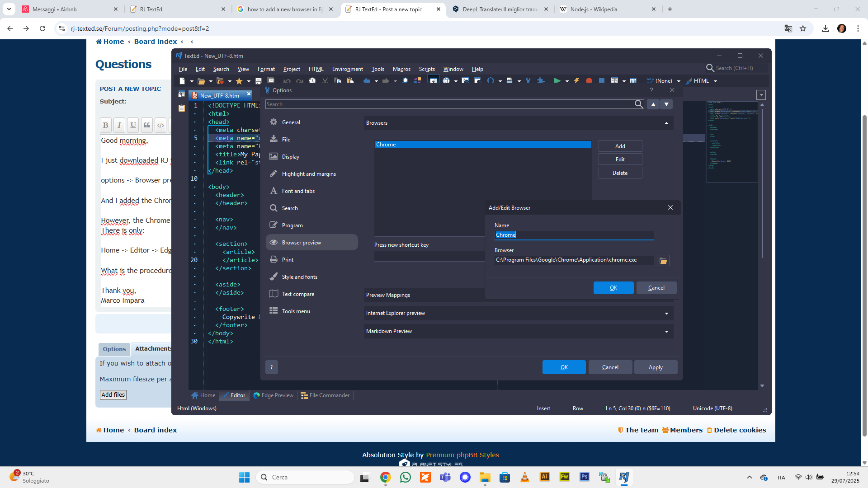Open the Tools menu in TextEd
Viewport: 868px width, 488px height.
377,69
